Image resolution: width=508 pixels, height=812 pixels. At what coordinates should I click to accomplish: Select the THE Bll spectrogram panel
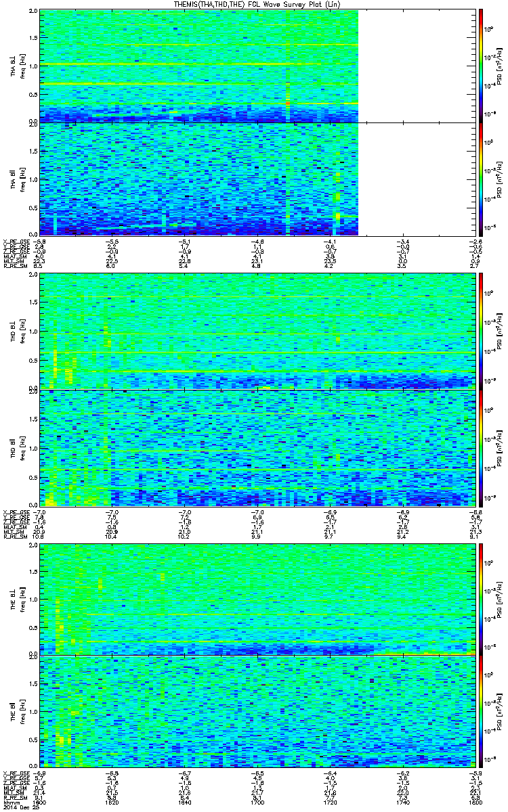click(257, 711)
